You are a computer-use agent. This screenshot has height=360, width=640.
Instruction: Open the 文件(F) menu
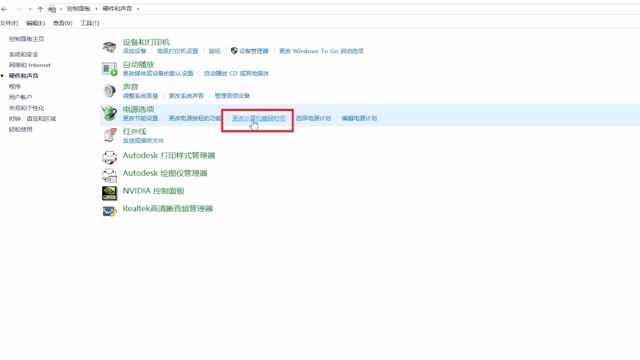tap(9, 23)
